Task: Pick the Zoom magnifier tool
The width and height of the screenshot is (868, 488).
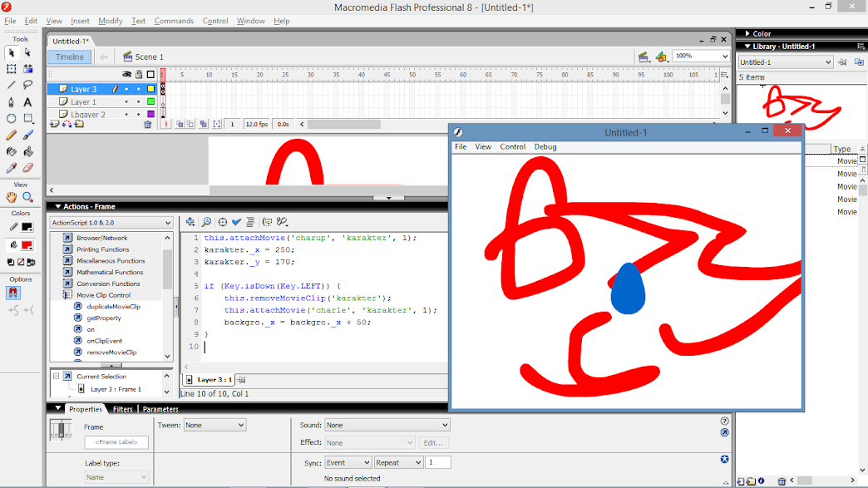Action: [27, 197]
